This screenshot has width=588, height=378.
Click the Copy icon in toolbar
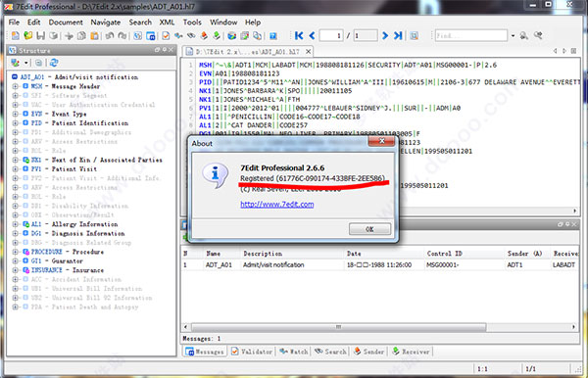pos(81,35)
